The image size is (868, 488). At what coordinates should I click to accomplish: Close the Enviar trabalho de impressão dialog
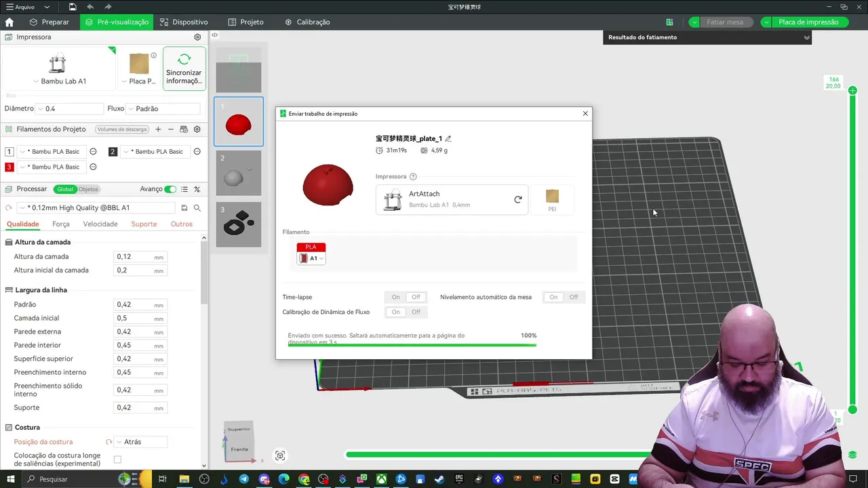[x=585, y=113]
